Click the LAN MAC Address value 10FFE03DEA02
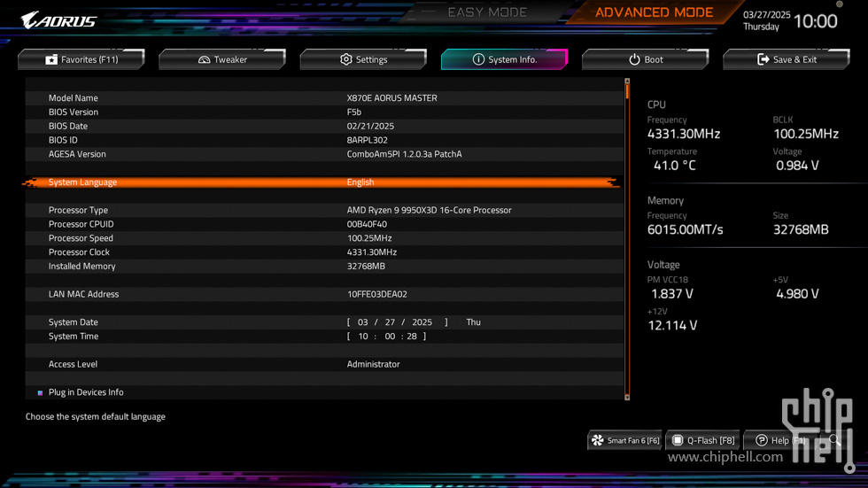 point(377,294)
